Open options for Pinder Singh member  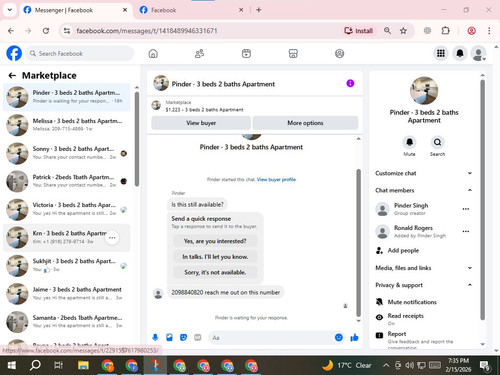[466, 209]
